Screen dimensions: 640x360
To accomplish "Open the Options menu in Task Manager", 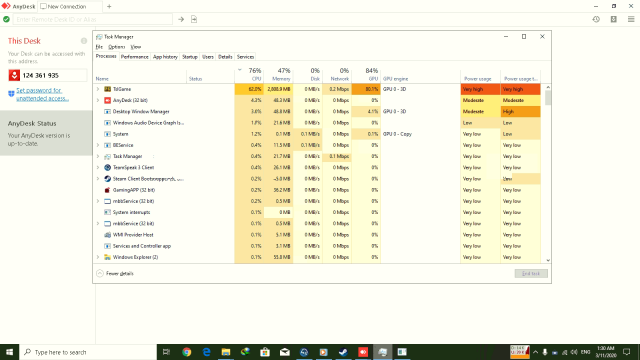I will [116, 47].
